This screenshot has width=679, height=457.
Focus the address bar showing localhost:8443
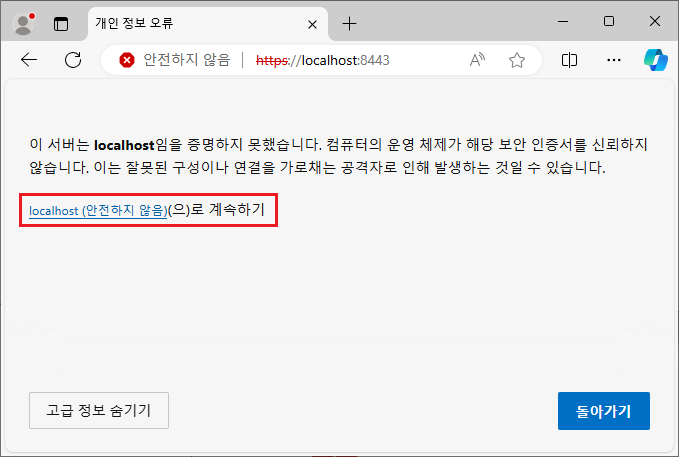click(x=322, y=60)
